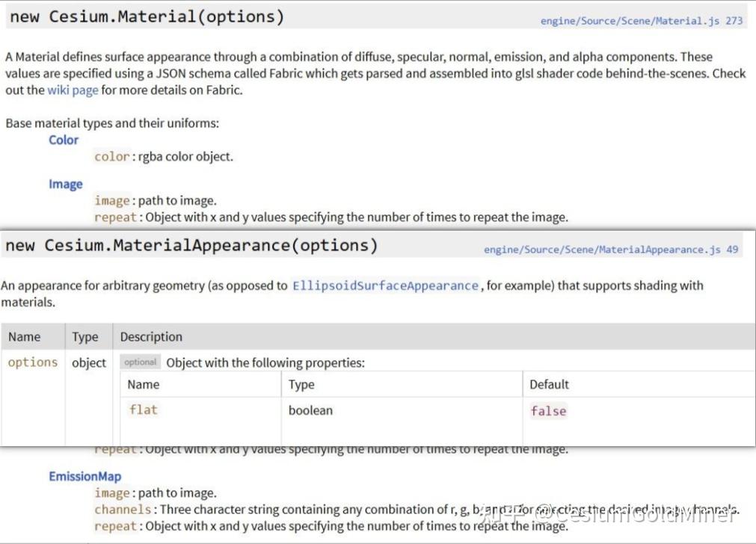Follow the EllipsoidSurfaceAppearance link
Screen dimensions: 756x544
(x=385, y=285)
